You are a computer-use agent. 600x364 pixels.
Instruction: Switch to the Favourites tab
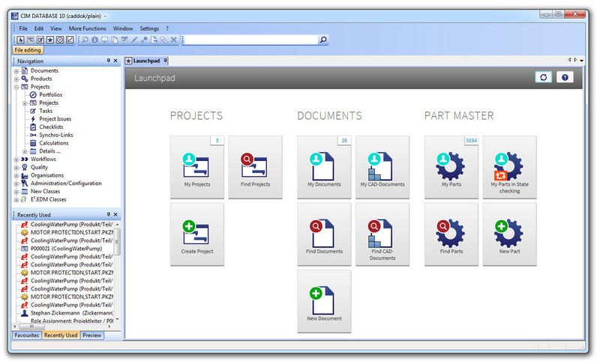coord(26,336)
